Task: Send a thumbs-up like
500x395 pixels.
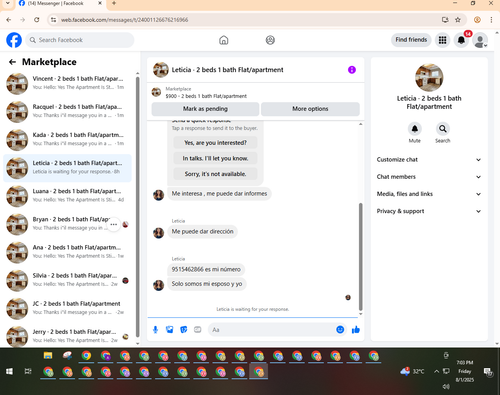Action: click(356, 330)
